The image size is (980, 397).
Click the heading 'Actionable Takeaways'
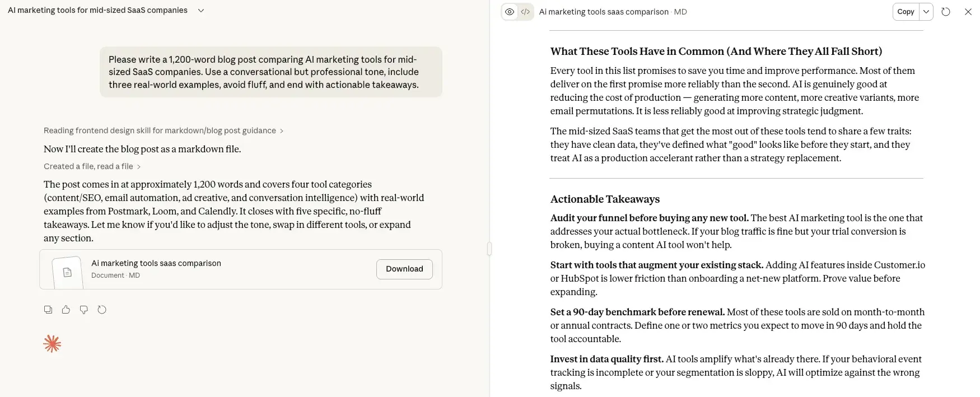pyautogui.click(x=605, y=199)
